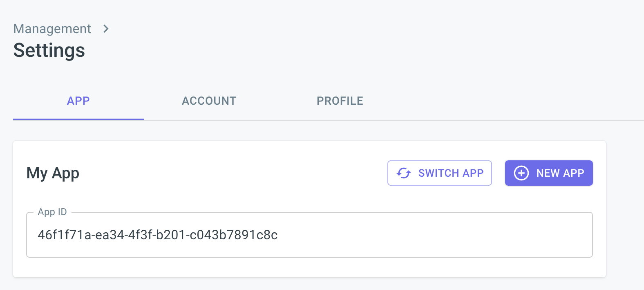Open the PROFILE tab
Screen dimensions: 644x290
pos(340,101)
